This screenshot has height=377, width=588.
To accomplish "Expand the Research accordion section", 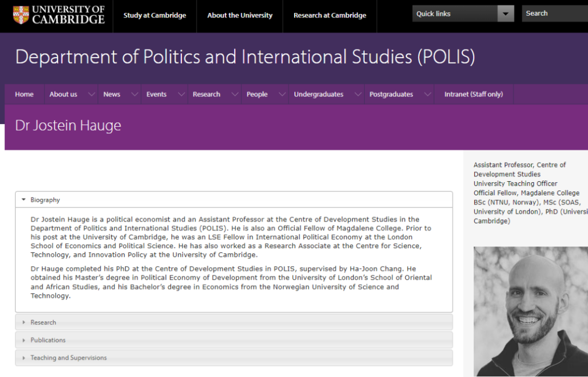I will pos(43,322).
